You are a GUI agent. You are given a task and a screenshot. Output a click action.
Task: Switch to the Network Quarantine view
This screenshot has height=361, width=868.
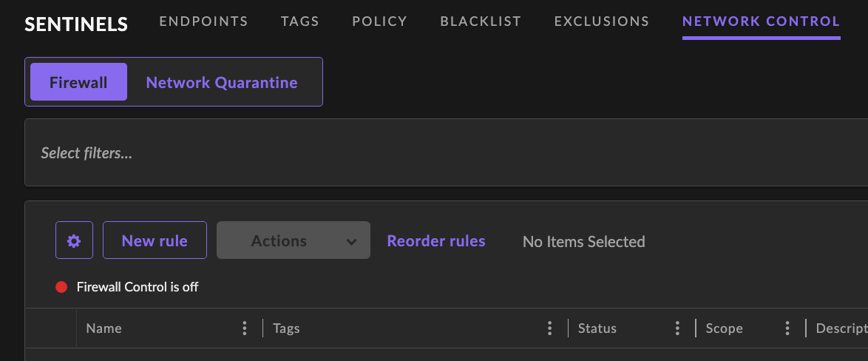pos(222,82)
